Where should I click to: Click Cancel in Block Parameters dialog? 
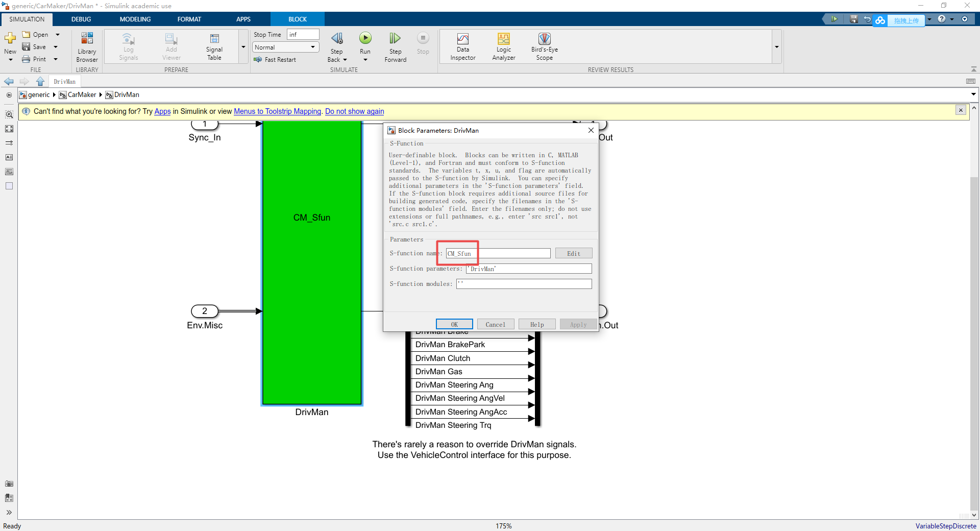click(496, 324)
